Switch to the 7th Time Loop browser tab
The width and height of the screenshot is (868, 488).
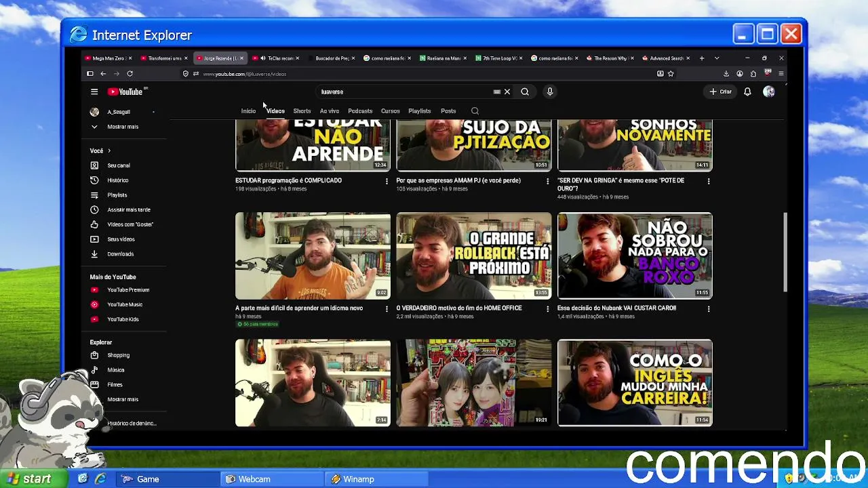coord(500,58)
